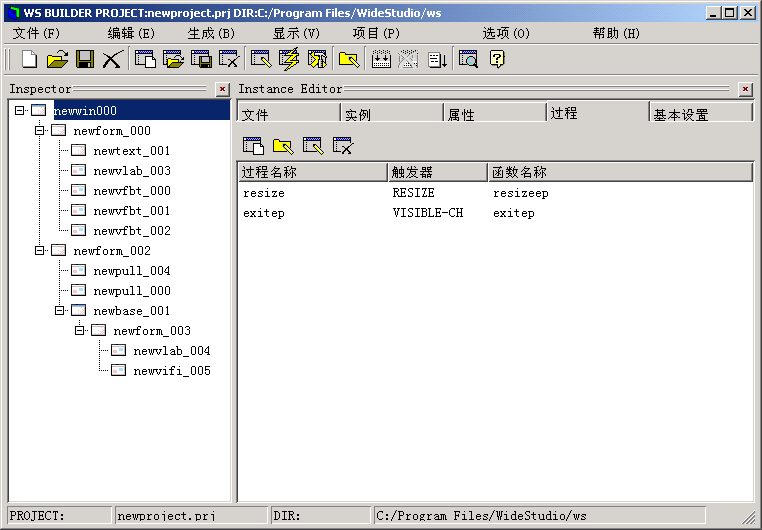
Task: Click the new window icon in main toolbar
Action: 145,59
